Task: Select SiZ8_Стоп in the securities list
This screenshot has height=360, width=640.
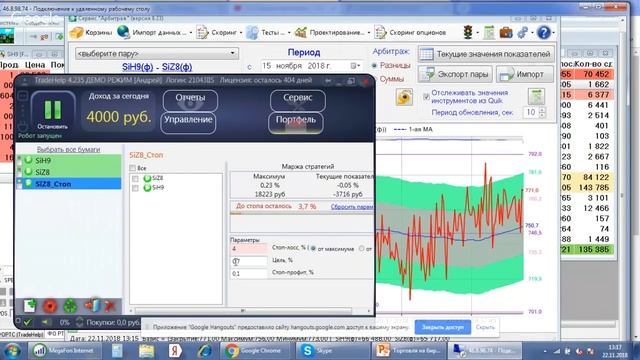Action: (x=71, y=184)
